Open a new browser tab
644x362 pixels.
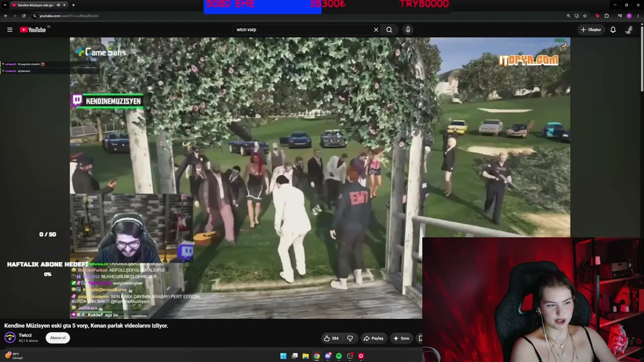(73, 5)
